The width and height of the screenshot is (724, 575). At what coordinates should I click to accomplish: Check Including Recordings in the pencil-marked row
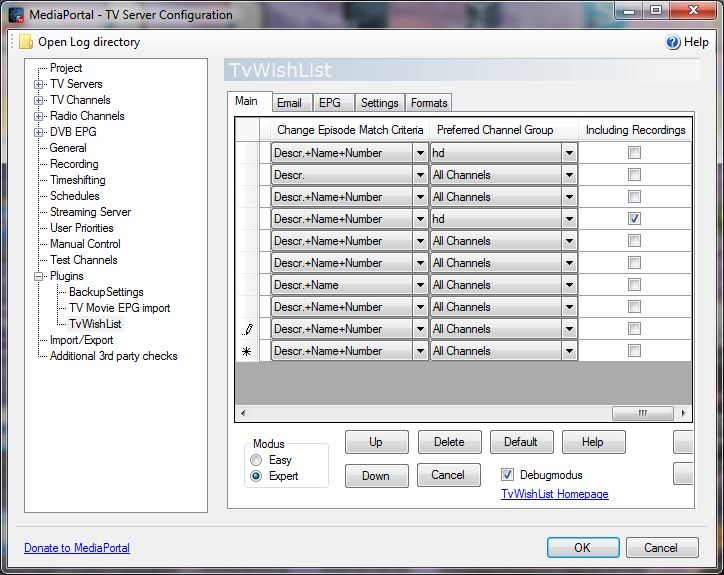click(x=634, y=328)
